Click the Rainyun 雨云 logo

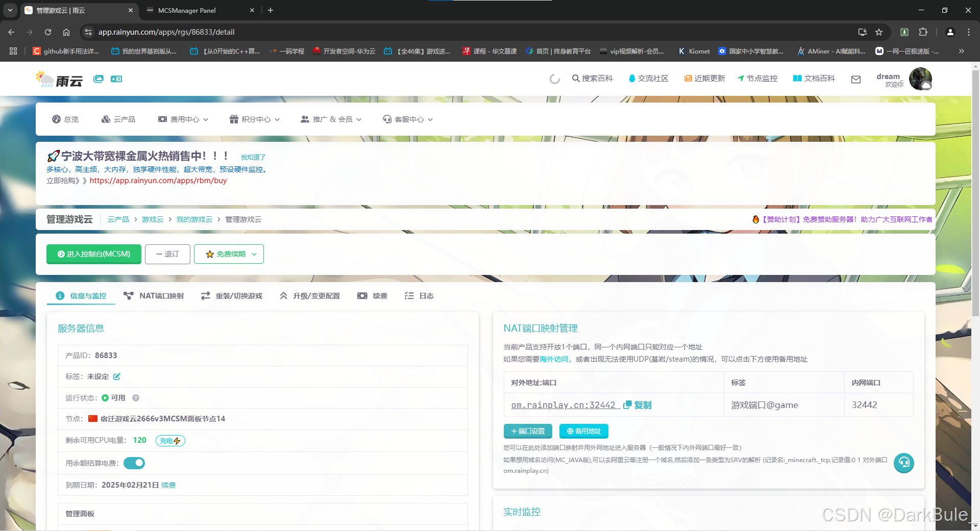click(59, 79)
